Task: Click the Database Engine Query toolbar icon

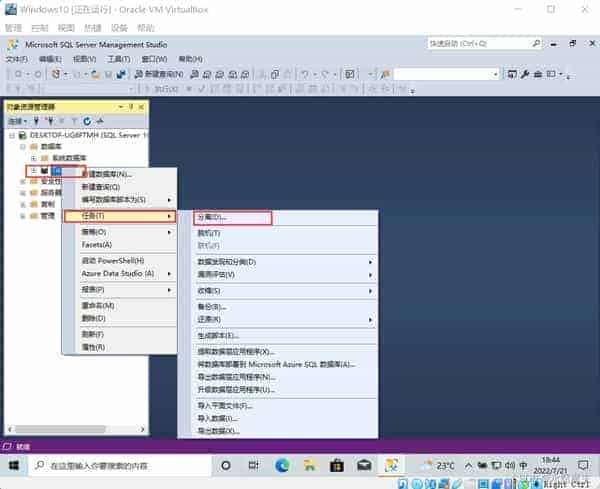Action: pos(194,74)
